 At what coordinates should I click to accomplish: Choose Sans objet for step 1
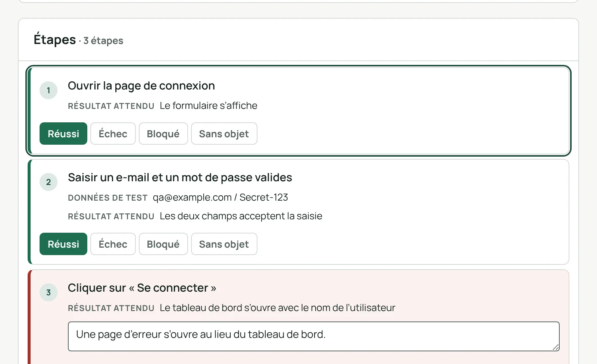tap(224, 134)
